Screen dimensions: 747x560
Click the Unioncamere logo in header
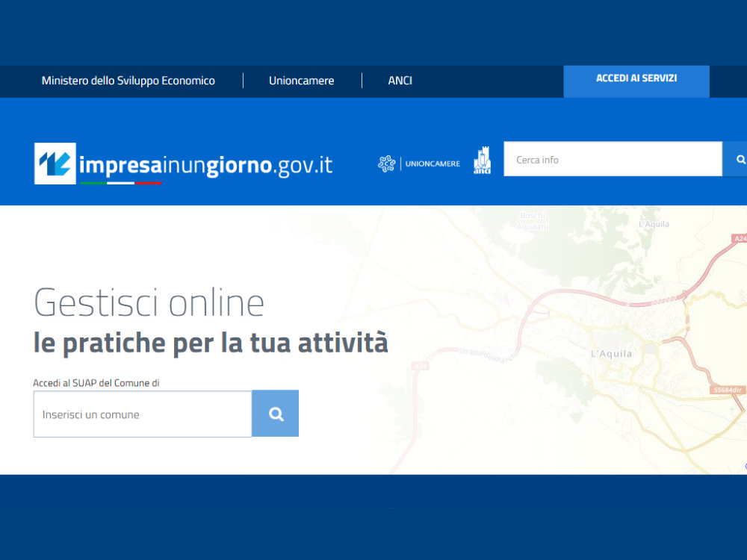(419, 164)
